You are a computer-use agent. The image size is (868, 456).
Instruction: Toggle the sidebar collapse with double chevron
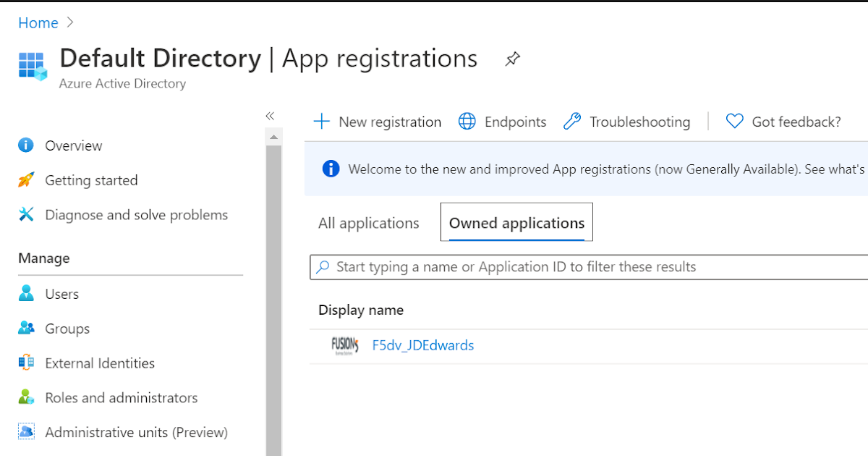(270, 114)
